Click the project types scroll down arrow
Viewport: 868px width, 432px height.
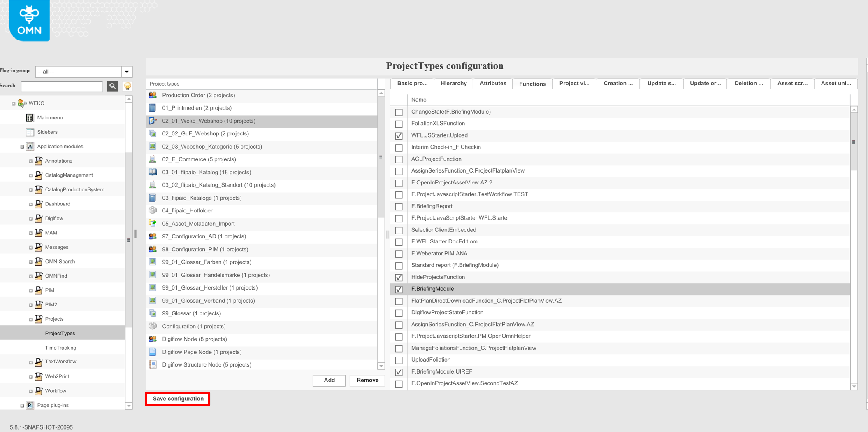point(381,366)
